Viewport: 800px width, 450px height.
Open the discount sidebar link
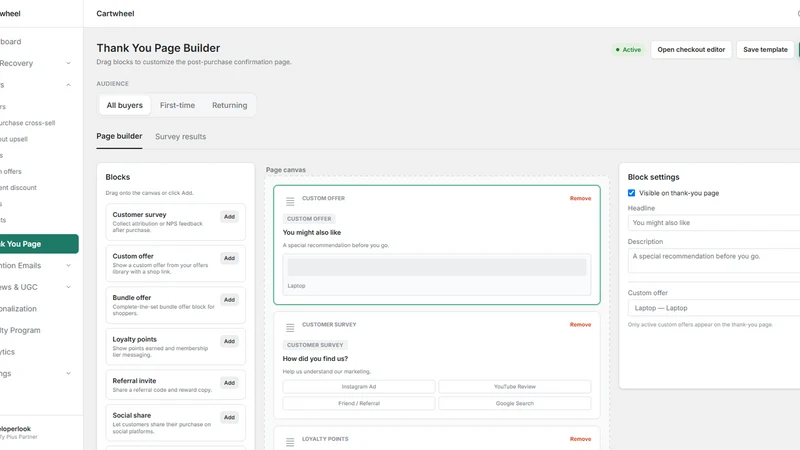[18, 188]
